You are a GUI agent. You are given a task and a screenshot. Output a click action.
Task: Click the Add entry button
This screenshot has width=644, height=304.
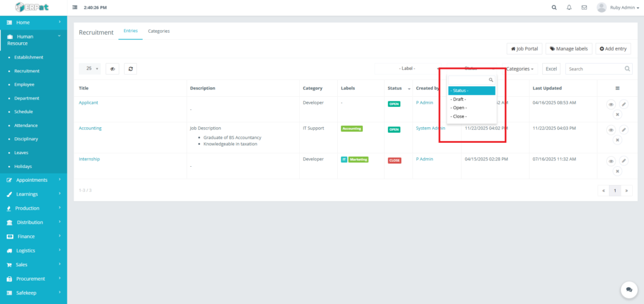[613, 48]
